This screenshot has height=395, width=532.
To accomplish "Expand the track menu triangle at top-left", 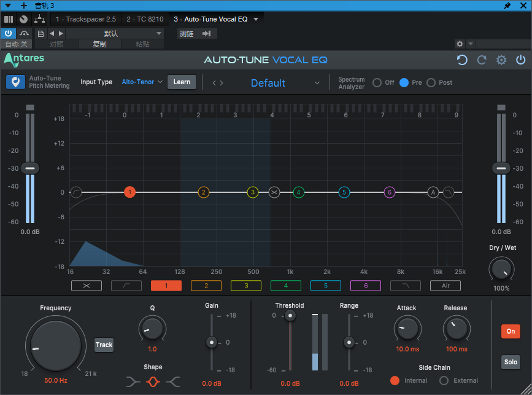I will (8, 6).
